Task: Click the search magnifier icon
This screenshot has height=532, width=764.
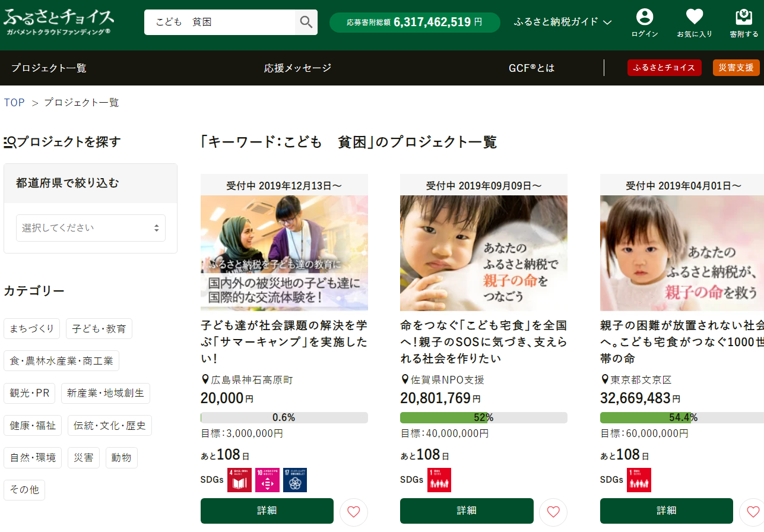Action: 306,23
